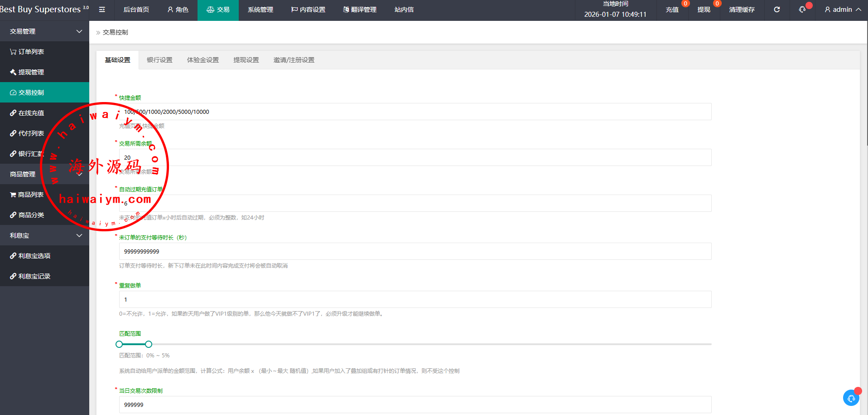
Task: Click the sidebar collapse hamburger icon
Action: coord(102,10)
